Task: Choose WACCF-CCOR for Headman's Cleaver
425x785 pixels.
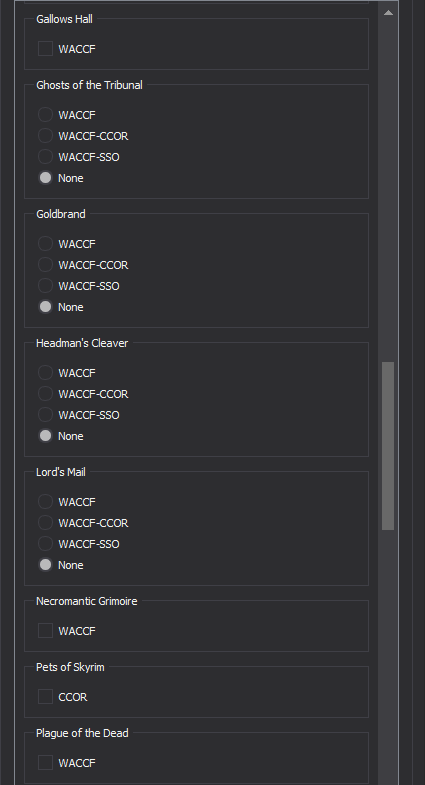Action: pos(46,394)
